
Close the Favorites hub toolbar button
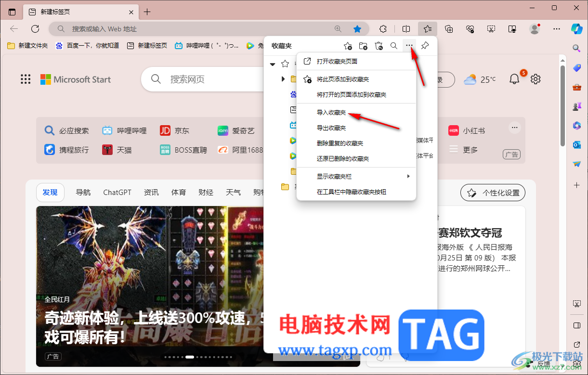pyautogui.click(x=428, y=29)
